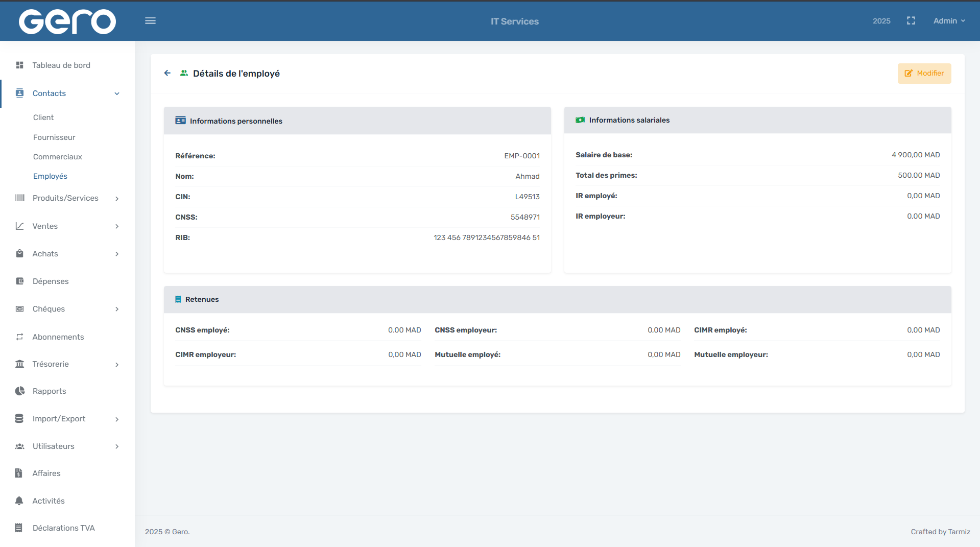Click the 2025 fiscal year selector
This screenshot has height=547, width=980.
pos(881,21)
